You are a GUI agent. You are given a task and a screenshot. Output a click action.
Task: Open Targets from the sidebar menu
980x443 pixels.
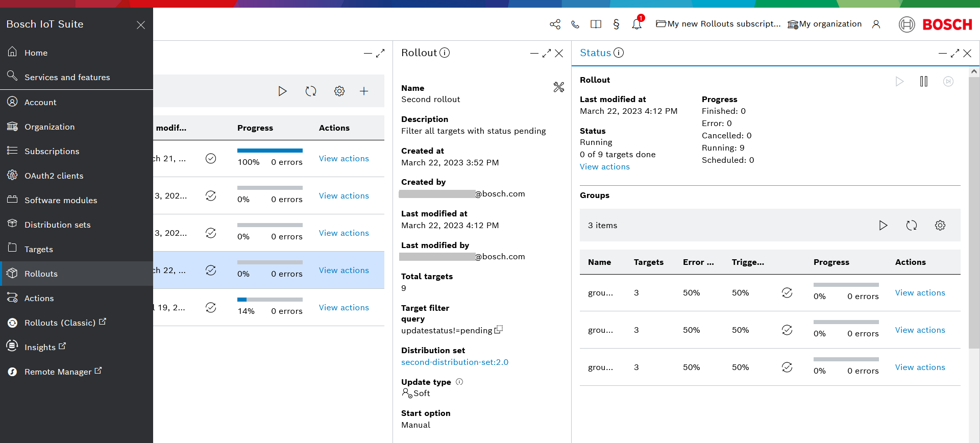tap(39, 249)
